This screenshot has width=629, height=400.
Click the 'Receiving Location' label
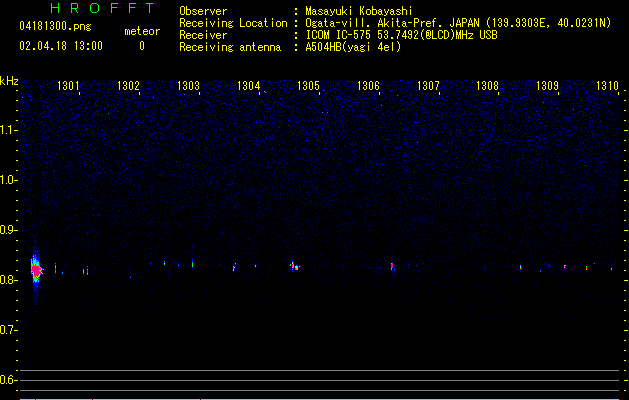point(233,23)
